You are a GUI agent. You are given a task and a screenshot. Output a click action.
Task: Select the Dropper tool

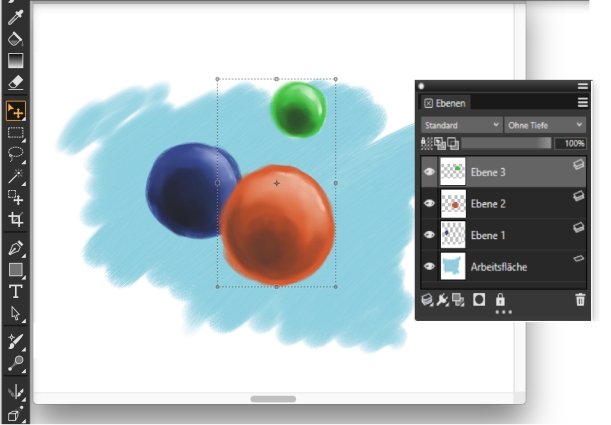point(15,17)
